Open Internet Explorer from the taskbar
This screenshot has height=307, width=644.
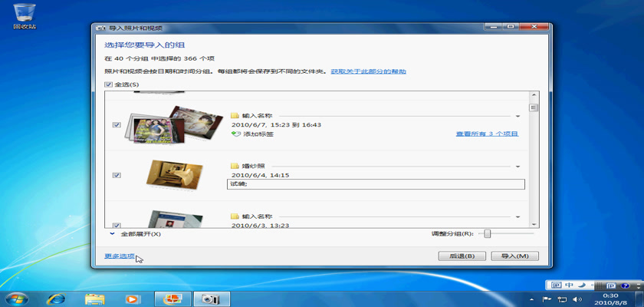55,298
